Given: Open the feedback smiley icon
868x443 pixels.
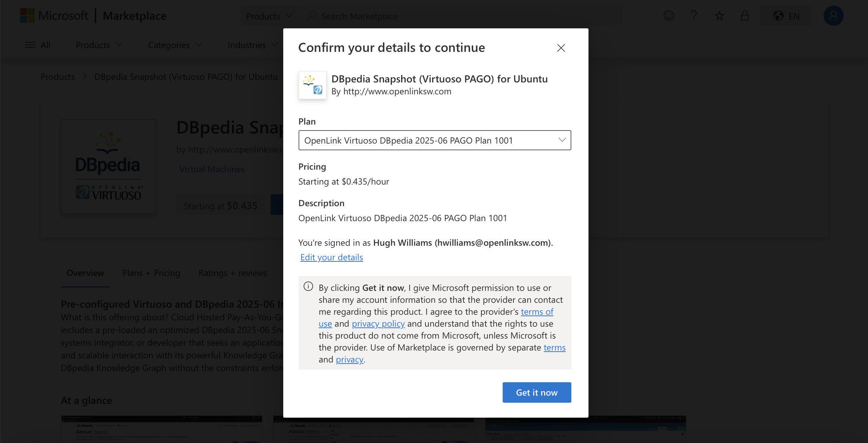Looking at the screenshot, I should pos(669,16).
